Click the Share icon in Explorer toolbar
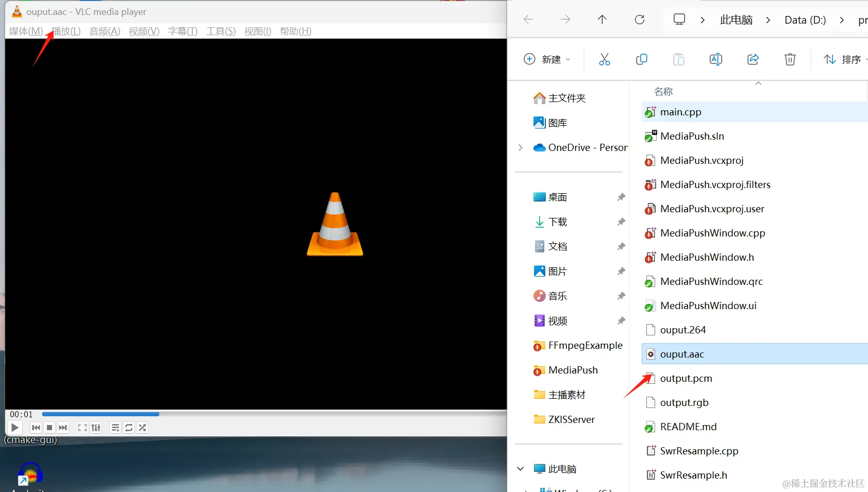Screen dimensions: 868x492 point(753,59)
